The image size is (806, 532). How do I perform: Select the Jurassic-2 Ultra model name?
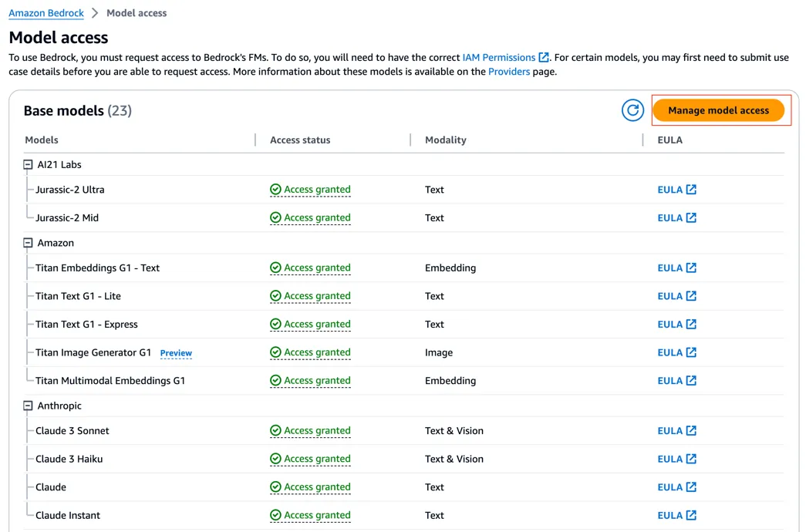point(70,190)
